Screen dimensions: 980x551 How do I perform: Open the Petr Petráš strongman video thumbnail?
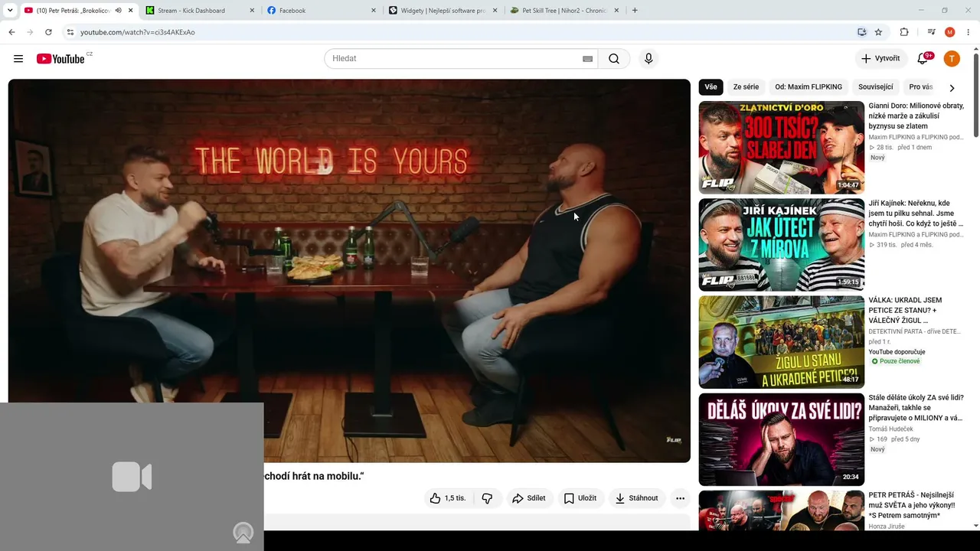(782, 510)
